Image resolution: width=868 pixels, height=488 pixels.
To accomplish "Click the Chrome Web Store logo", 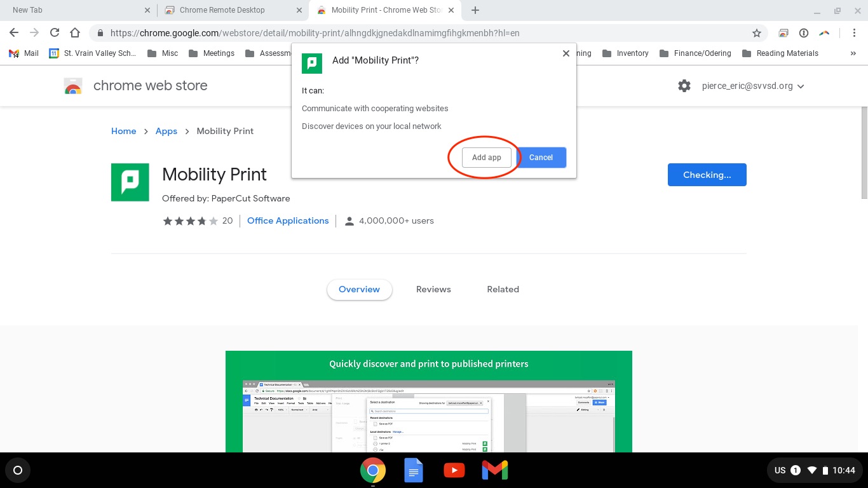I will pyautogui.click(x=73, y=86).
